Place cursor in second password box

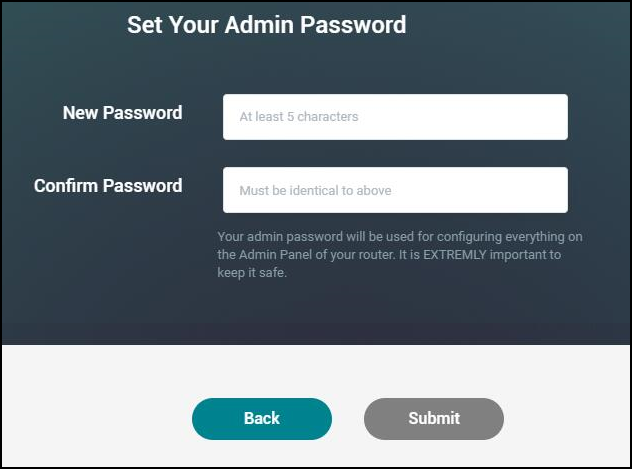pos(395,190)
